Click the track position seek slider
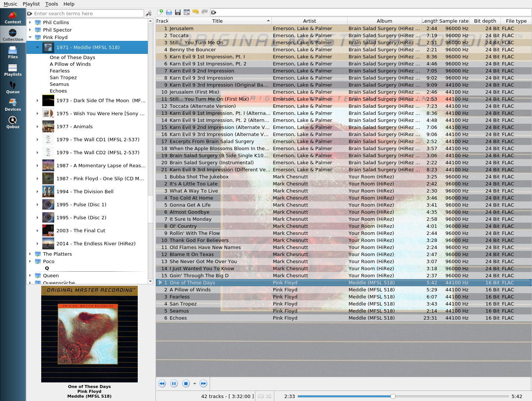This screenshot has width=532, height=401. click(403, 397)
